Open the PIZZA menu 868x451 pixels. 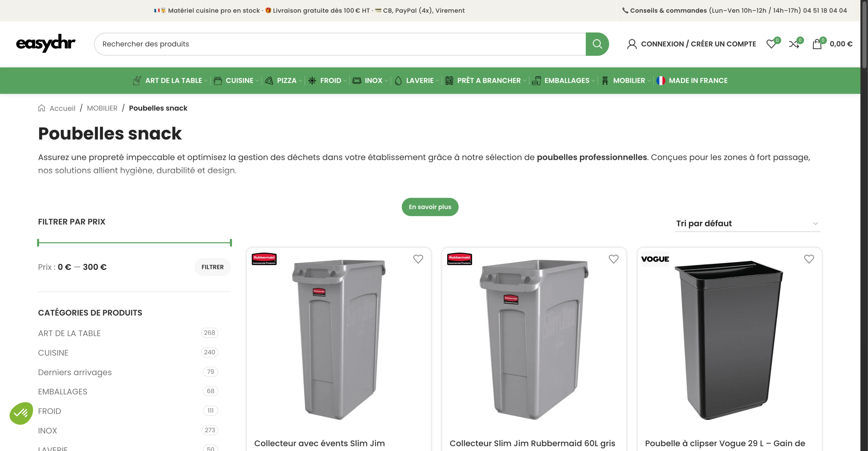[x=287, y=81]
